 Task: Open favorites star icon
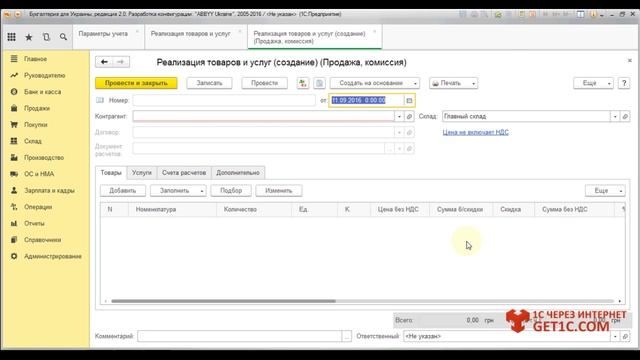[29, 37]
